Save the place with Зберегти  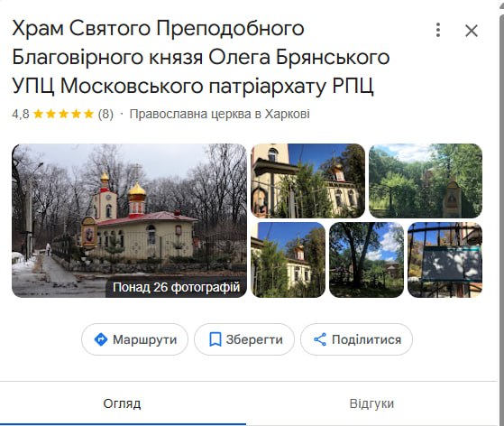244,339
